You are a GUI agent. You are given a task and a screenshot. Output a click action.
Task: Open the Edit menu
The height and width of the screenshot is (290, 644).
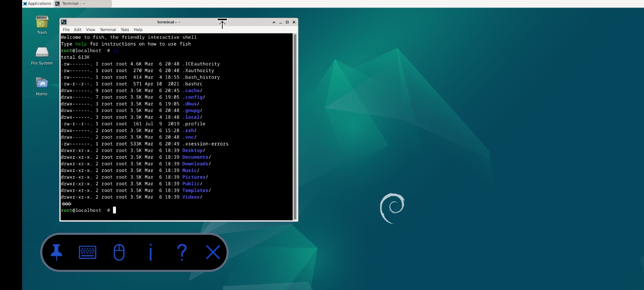78,30
